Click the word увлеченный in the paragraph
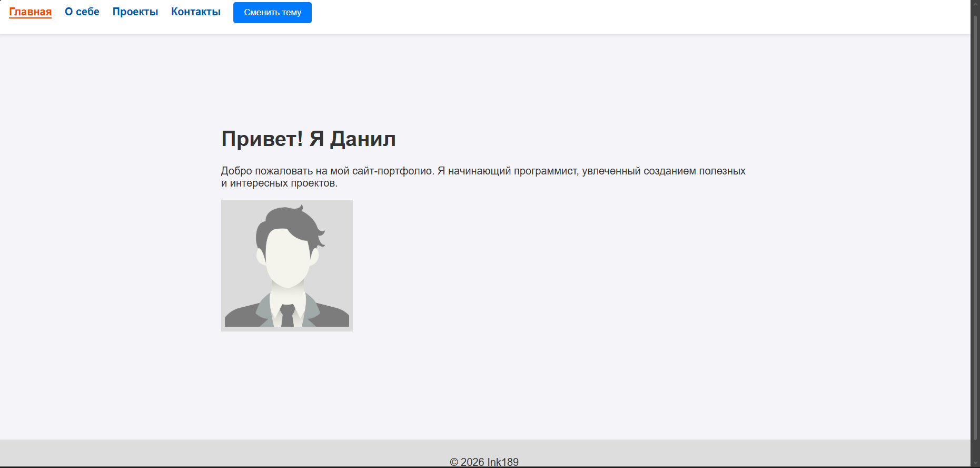The width and height of the screenshot is (980, 468). pos(611,171)
